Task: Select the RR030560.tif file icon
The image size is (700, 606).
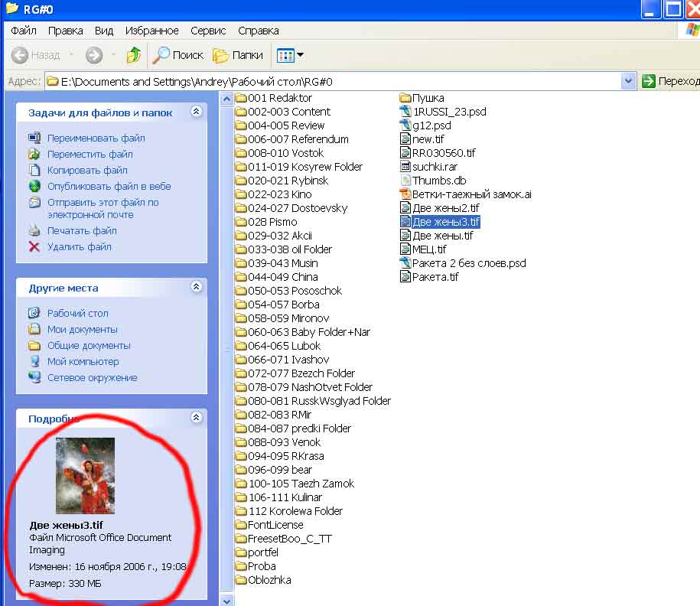Action: (x=405, y=153)
